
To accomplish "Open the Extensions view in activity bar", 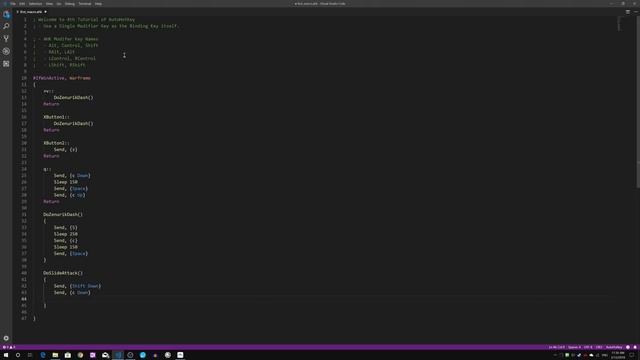I will 6,64.
